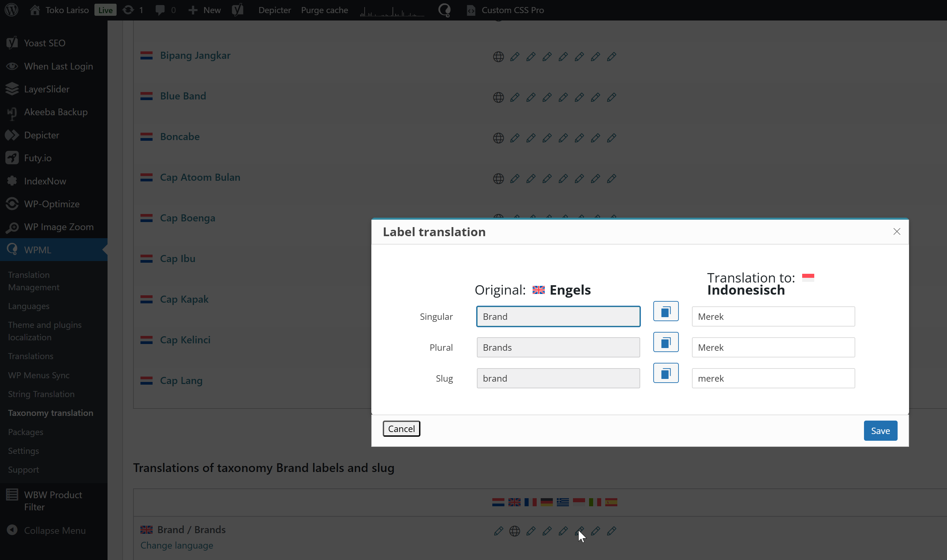Open Depicter in the admin bar
The height and width of the screenshot is (560, 947).
pos(275,10)
